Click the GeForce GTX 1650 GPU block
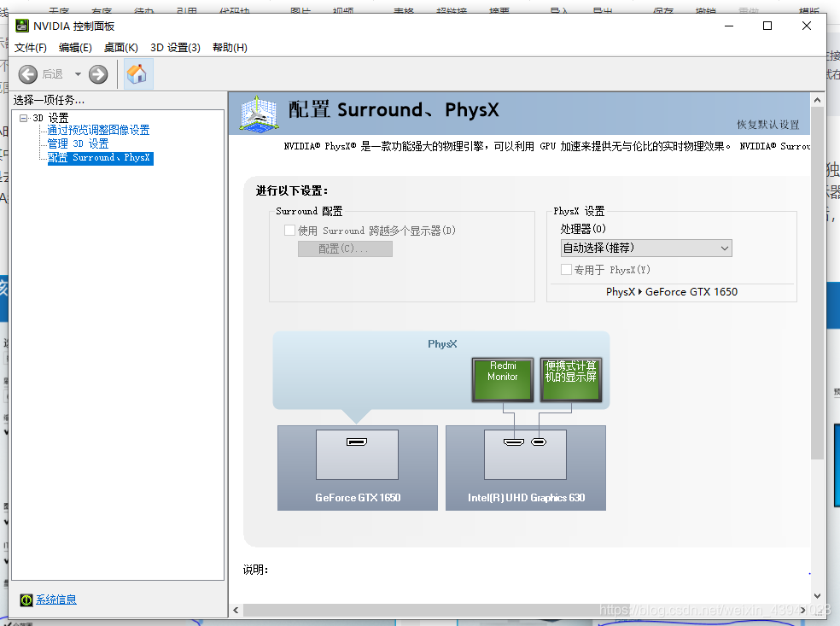The image size is (840, 626). click(x=358, y=468)
